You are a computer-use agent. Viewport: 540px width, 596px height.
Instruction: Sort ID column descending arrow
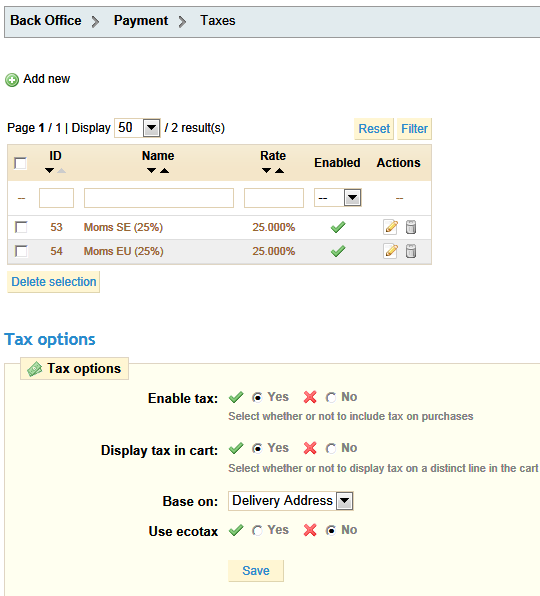pyautogui.click(x=49, y=171)
